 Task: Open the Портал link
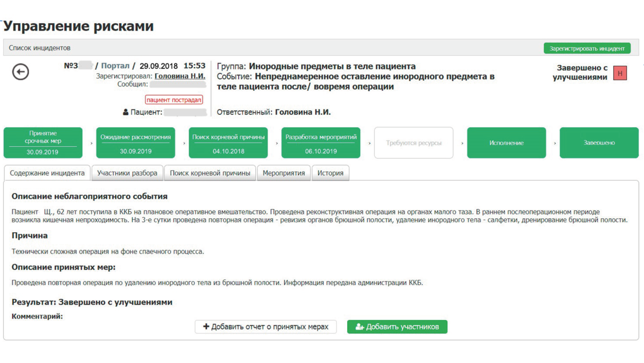click(115, 66)
